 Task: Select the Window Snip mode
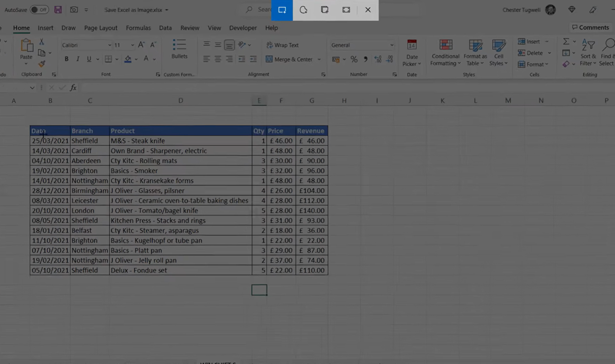pos(325,10)
